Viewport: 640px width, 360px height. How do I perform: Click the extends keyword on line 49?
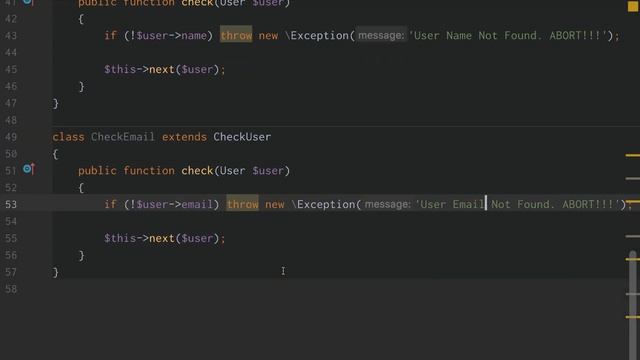[x=184, y=137]
